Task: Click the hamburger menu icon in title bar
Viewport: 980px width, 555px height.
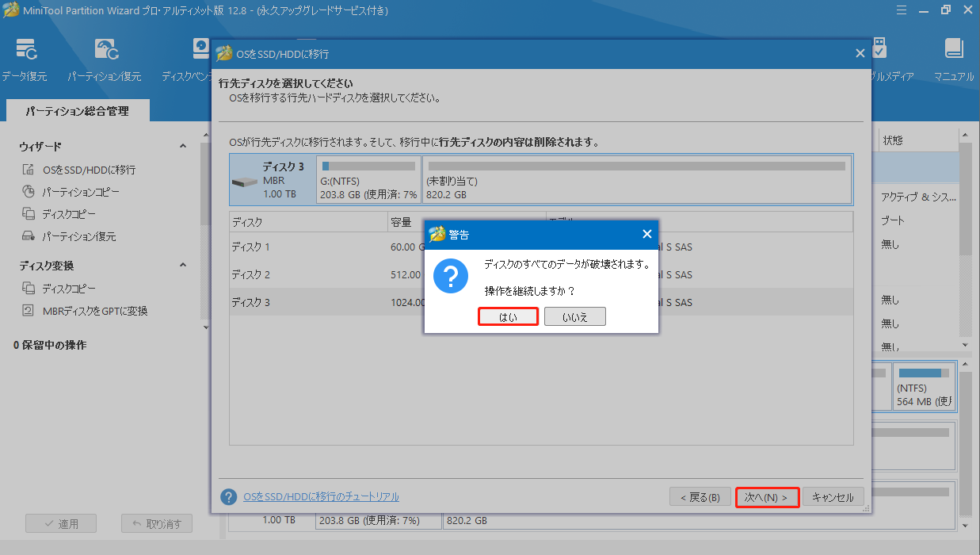Action: 901,10
